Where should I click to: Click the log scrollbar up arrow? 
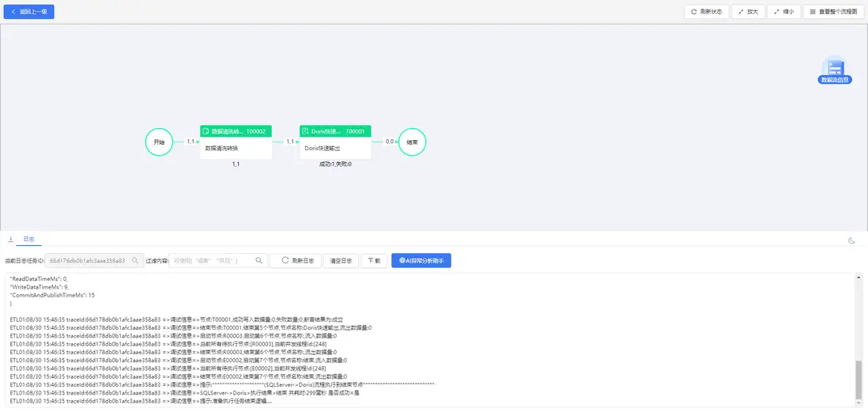(859, 277)
